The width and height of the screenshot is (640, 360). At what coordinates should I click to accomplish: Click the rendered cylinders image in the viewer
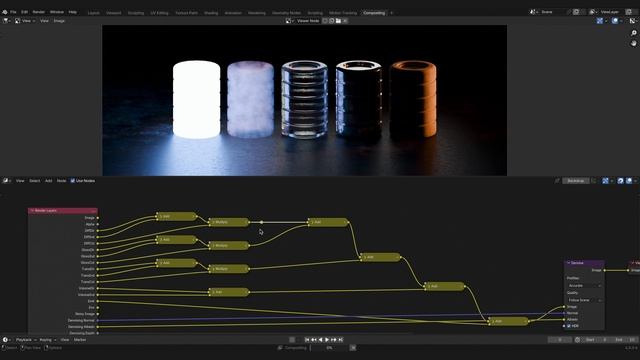[x=304, y=100]
